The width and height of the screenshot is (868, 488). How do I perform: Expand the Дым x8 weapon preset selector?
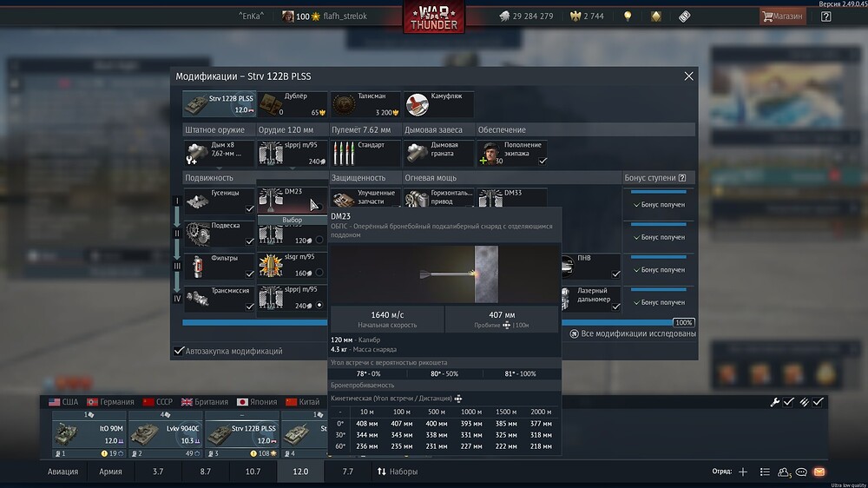[x=220, y=153]
